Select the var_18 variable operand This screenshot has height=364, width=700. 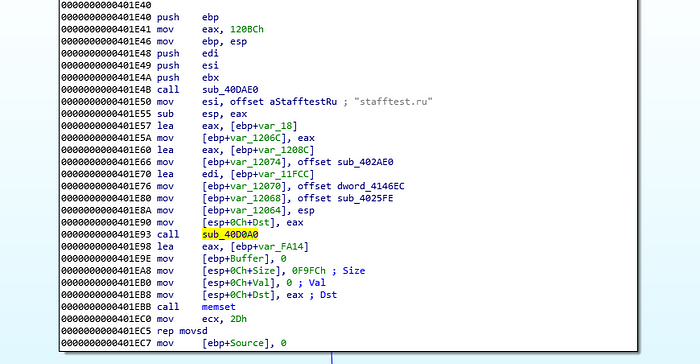coord(275,126)
